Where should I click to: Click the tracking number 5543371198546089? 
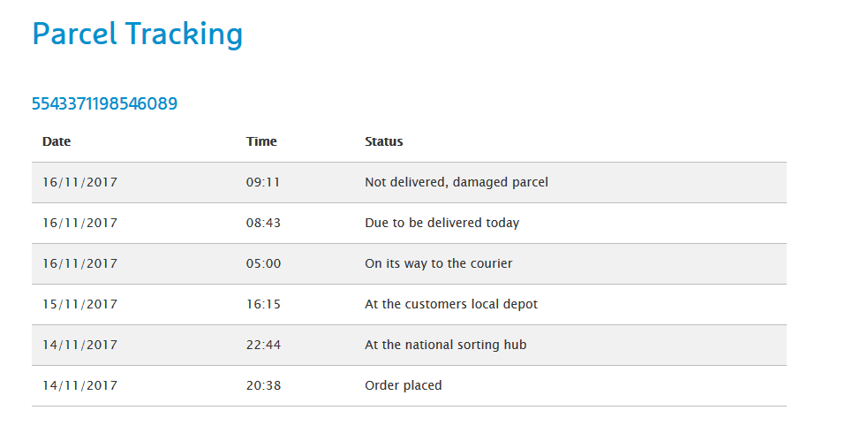click(104, 104)
